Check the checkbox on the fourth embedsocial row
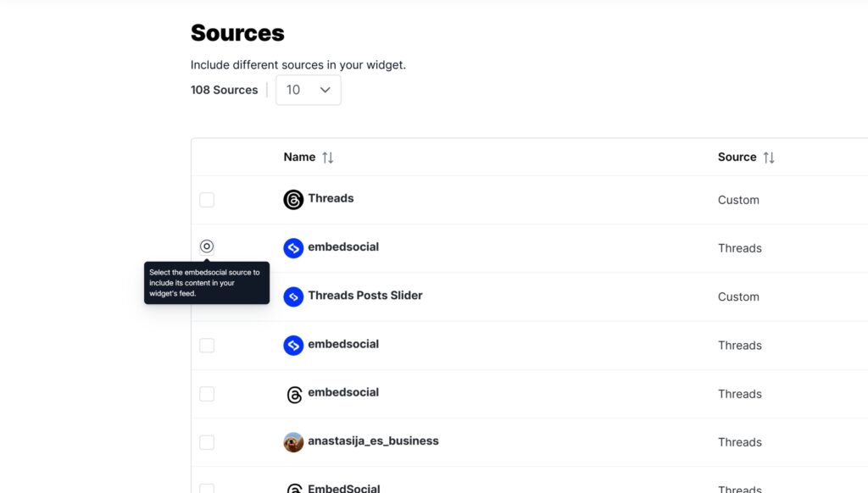Image resolution: width=868 pixels, height=493 pixels. pyautogui.click(x=207, y=345)
